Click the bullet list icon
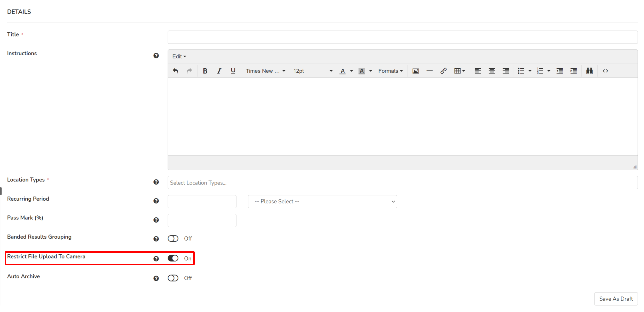Image resolution: width=644 pixels, height=312 pixels. [x=521, y=71]
